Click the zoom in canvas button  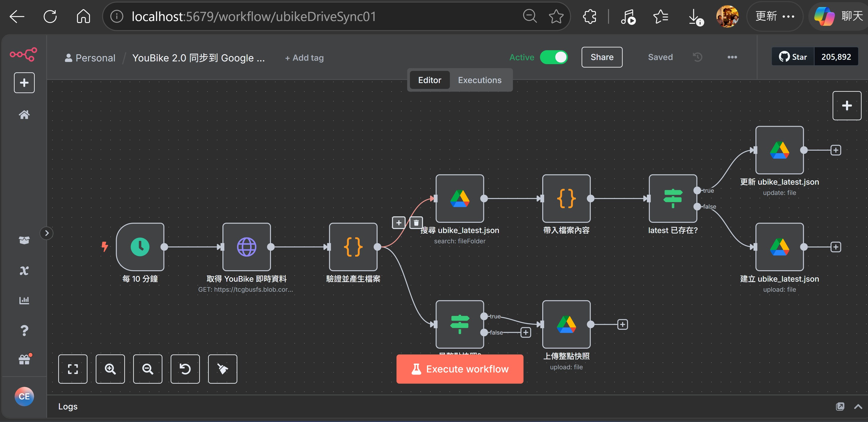(110, 369)
